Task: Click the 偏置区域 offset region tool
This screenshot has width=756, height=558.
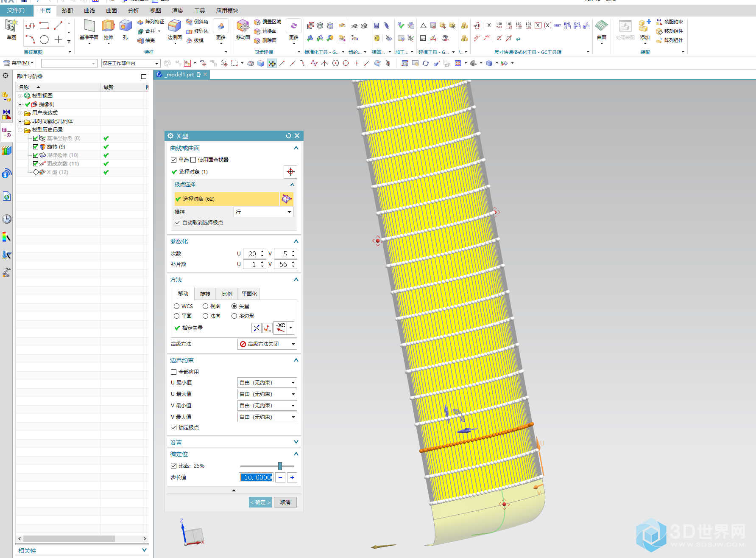Action: [268, 22]
